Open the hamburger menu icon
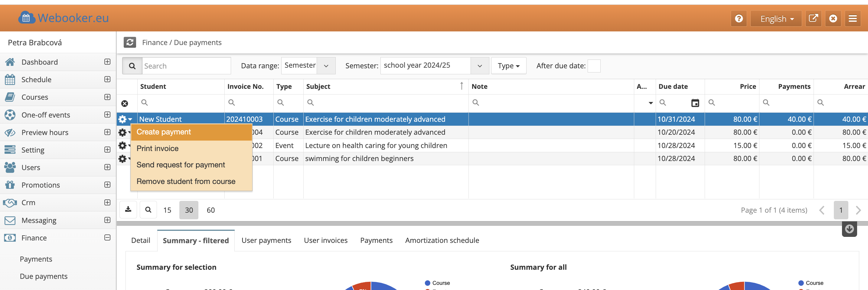868x290 pixels. (853, 18)
